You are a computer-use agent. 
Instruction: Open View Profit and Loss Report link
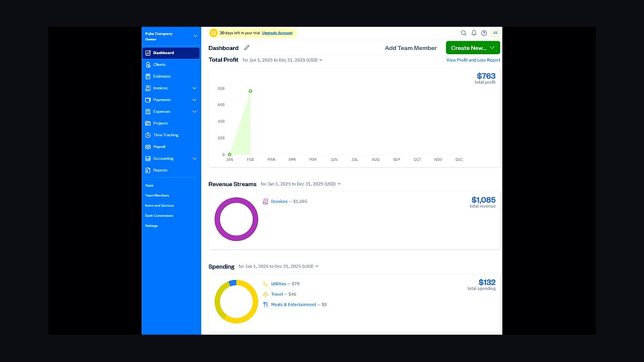[x=473, y=60]
